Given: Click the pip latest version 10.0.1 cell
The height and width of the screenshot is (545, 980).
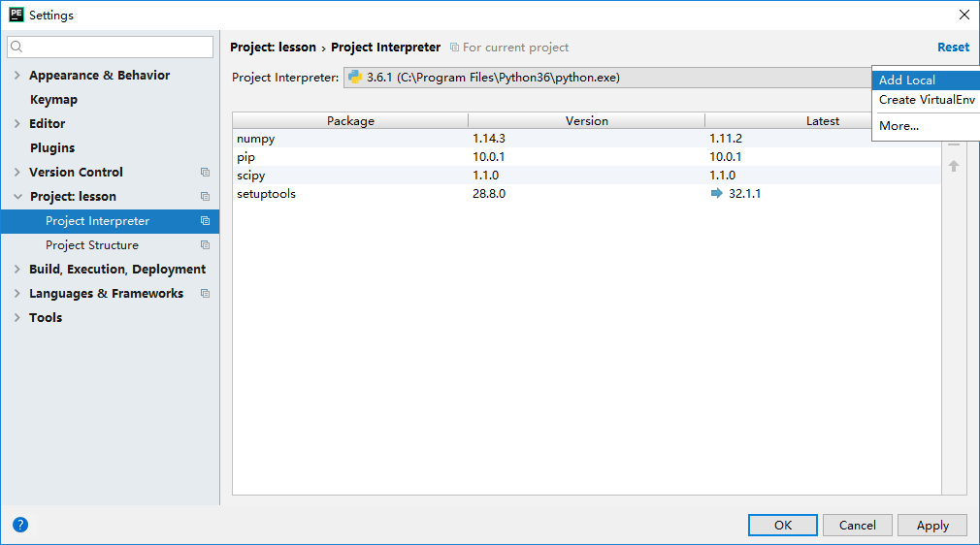Looking at the screenshot, I should 725,157.
